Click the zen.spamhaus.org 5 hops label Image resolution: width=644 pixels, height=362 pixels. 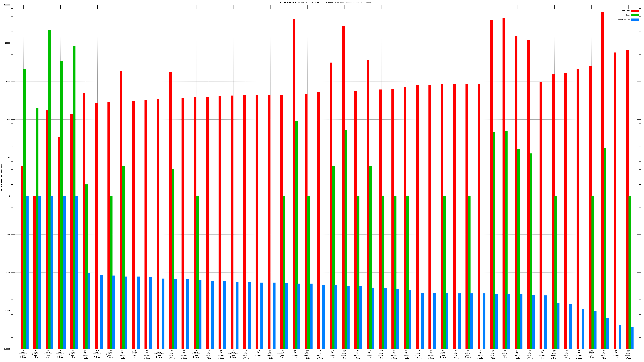click(97, 354)
